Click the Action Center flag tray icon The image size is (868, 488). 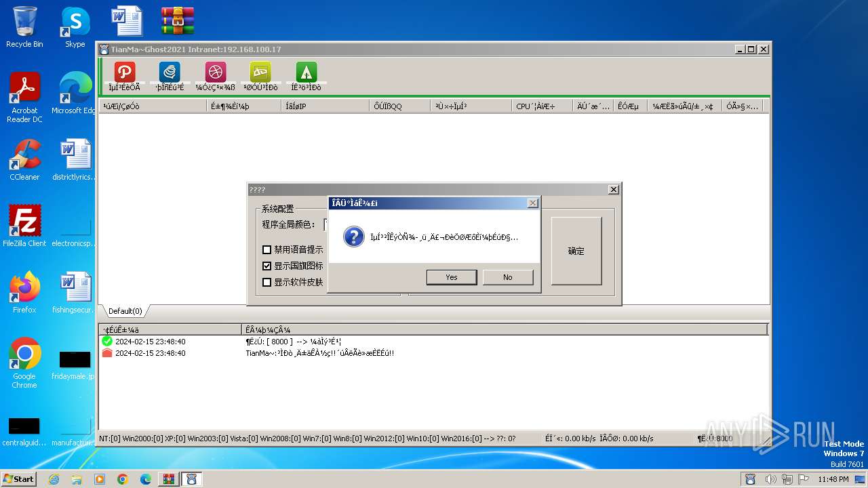(x=804, y=479)
